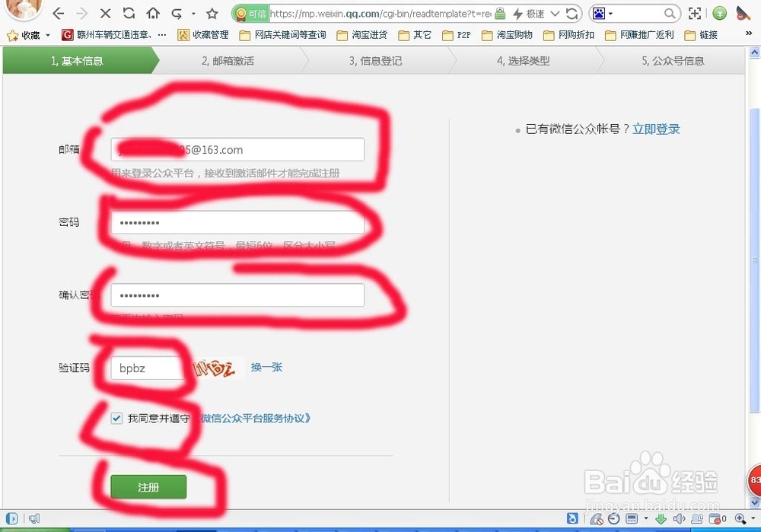This screenshot has height=532, width=761.
Task: Click the address bar URL field
Action: pos(380,14)
